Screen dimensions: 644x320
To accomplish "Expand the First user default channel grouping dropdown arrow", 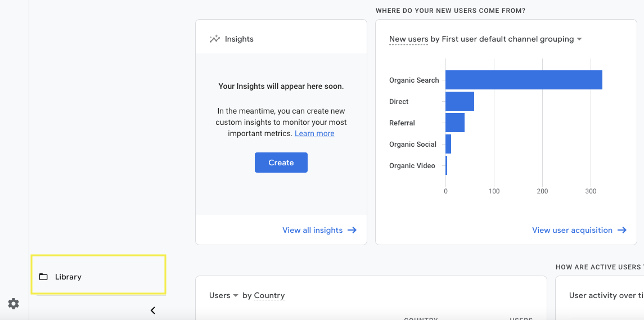I will coord(579,39).
